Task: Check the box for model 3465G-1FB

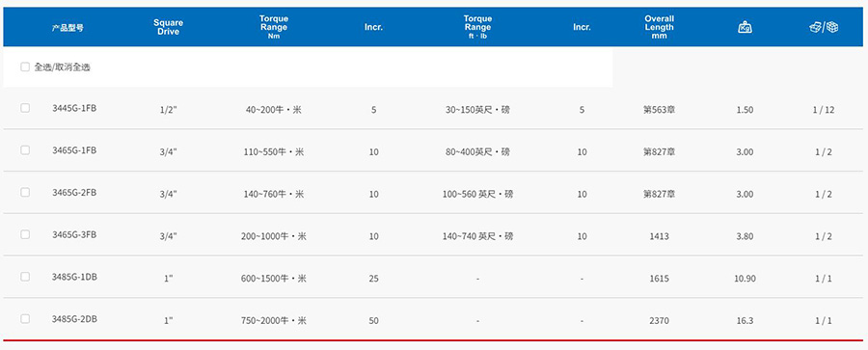Action: [25, 150]
